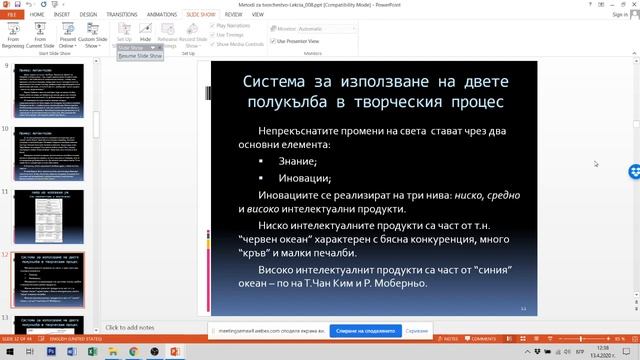The width and height of the screenshot is (640, 360).
Task: Open Slide Show popup options arrow
Action: [153, 48]
